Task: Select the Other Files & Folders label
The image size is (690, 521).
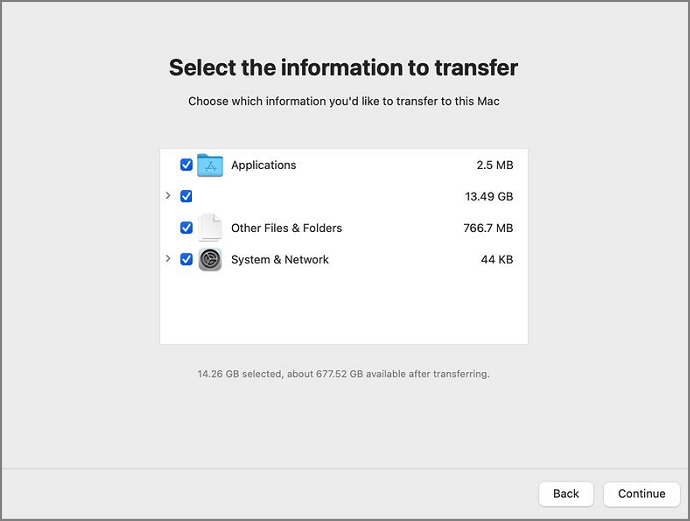Action: pos(286,228)
